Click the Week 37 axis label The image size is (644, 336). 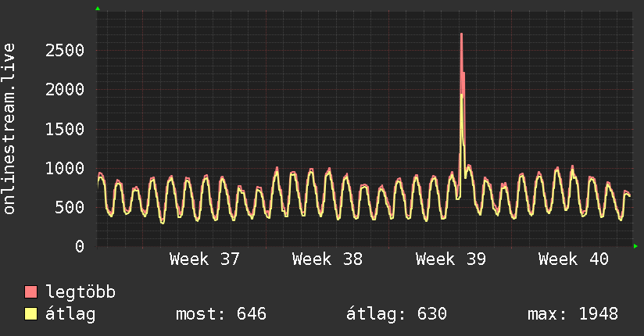coord(205,259)
